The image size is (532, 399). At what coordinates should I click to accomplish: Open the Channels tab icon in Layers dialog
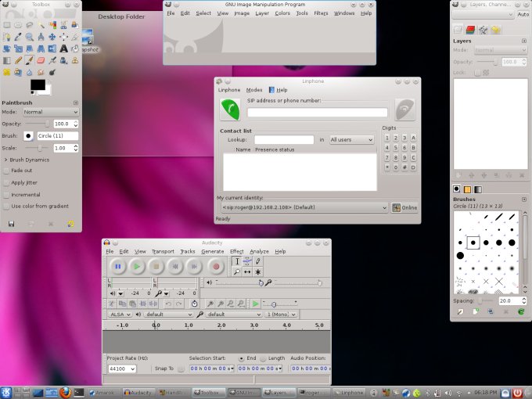click(x=470, y=30)
